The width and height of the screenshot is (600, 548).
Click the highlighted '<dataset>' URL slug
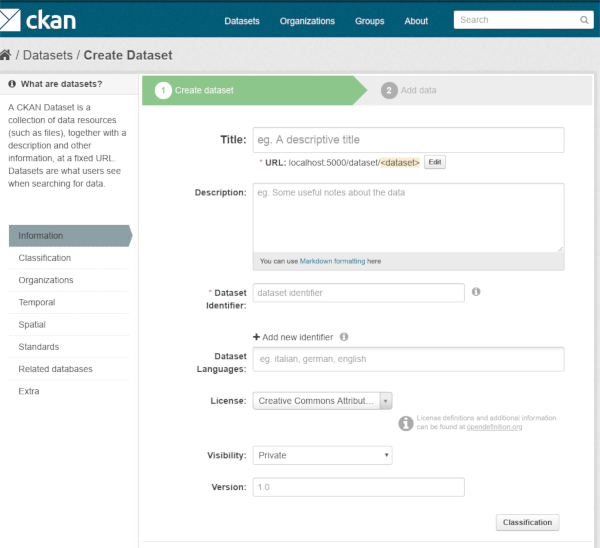coord(400,163)
